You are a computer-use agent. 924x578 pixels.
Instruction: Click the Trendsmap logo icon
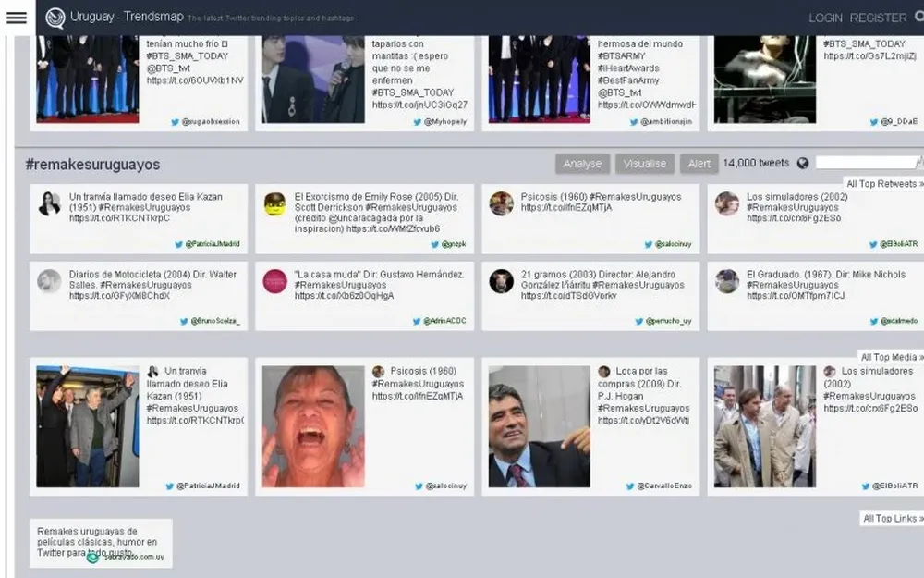point(55,18)
